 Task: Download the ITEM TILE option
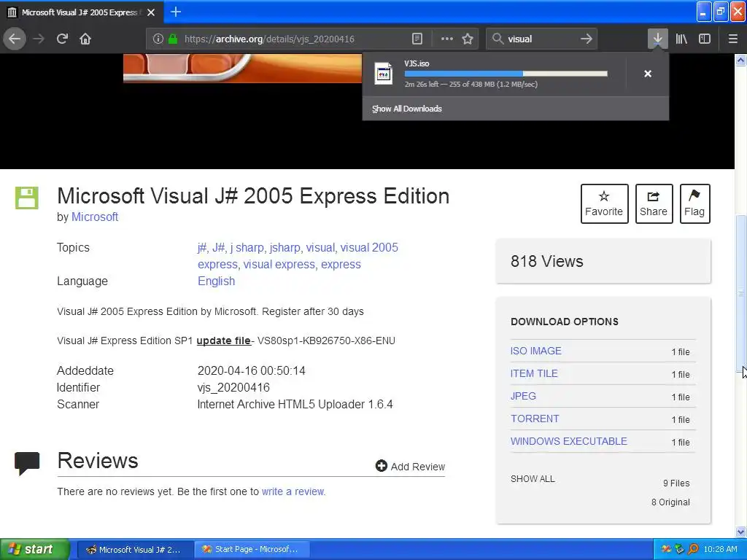point(534,373)
